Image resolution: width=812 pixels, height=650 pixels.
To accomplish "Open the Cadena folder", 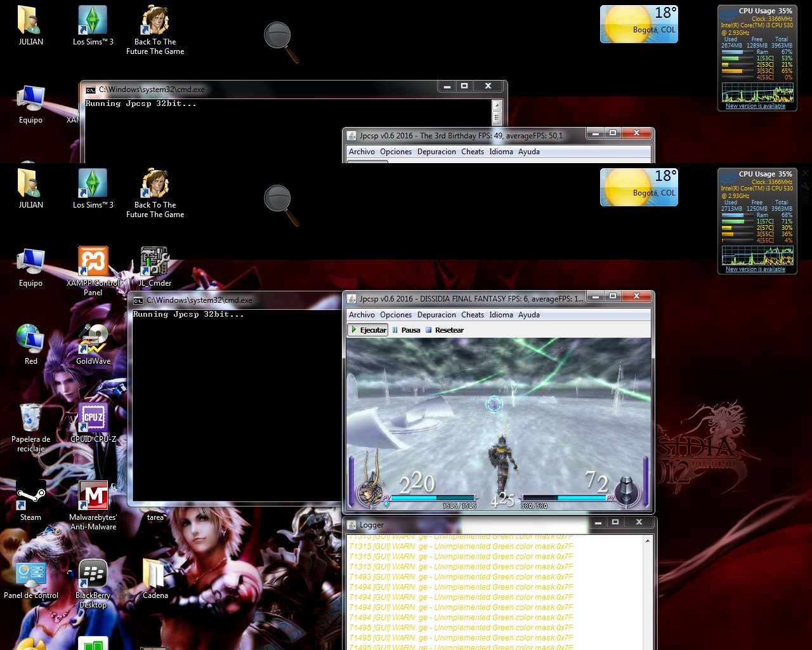I will (x=155, y=579).
